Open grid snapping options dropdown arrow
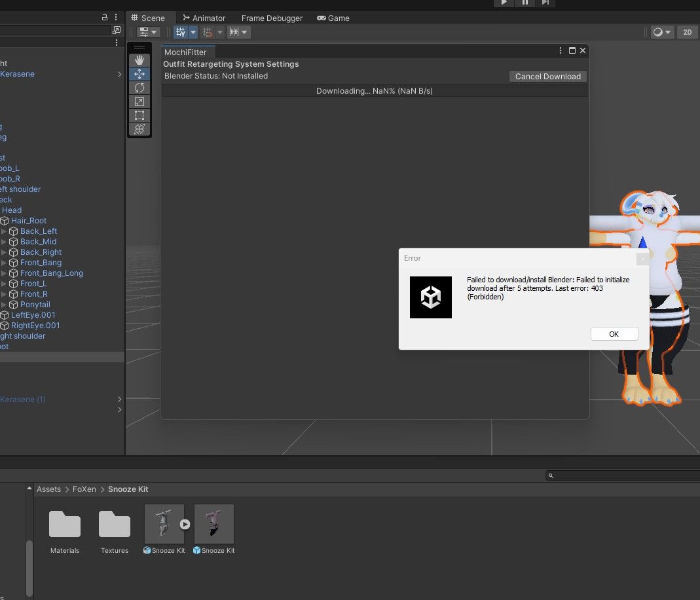The image size is (700, 600). (193, 32)
